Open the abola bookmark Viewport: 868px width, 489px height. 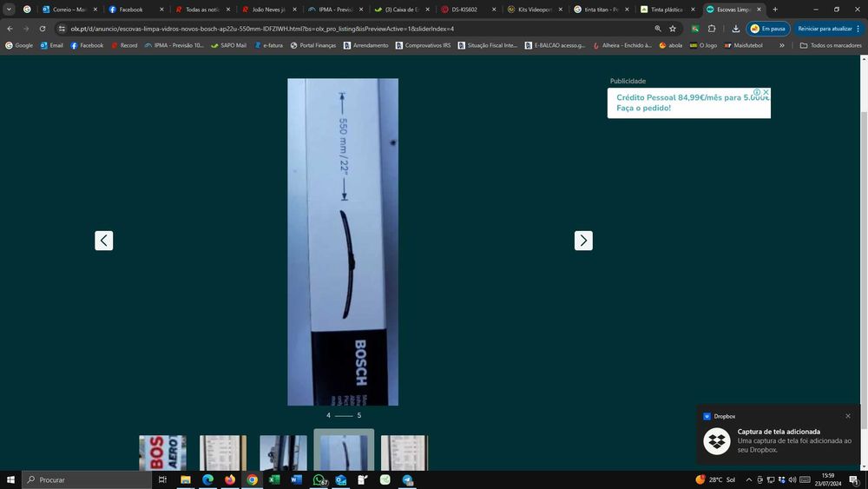pyautogui.click(x=670, y=45)
